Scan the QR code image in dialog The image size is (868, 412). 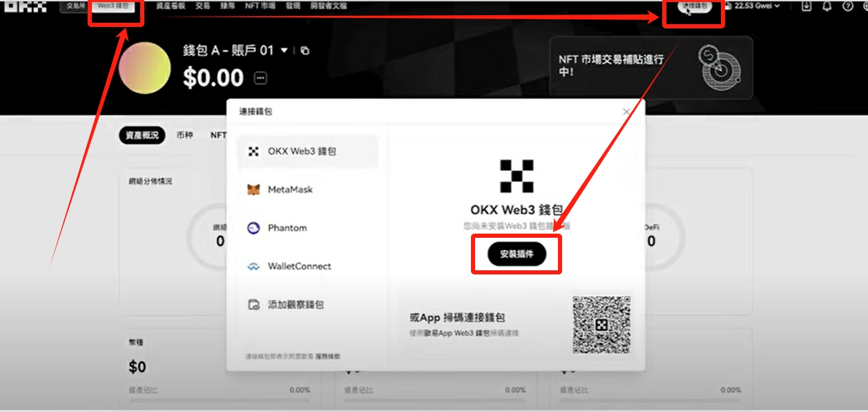[601, 324]
